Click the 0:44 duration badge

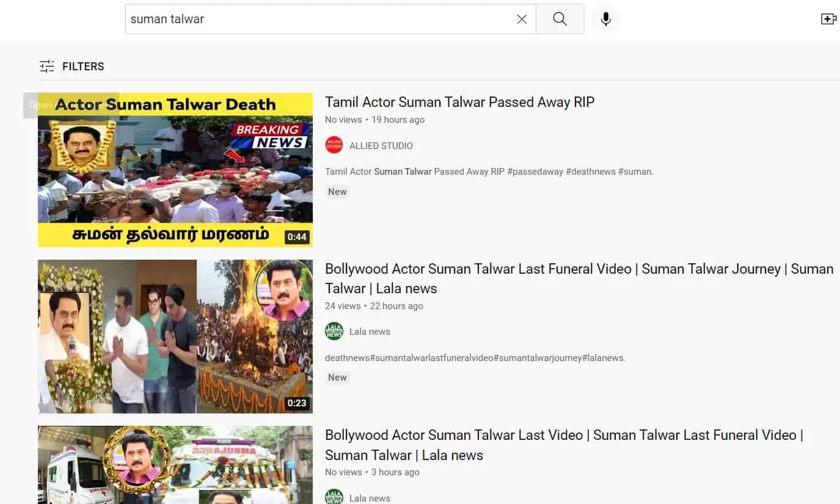(x=296, y=237)
